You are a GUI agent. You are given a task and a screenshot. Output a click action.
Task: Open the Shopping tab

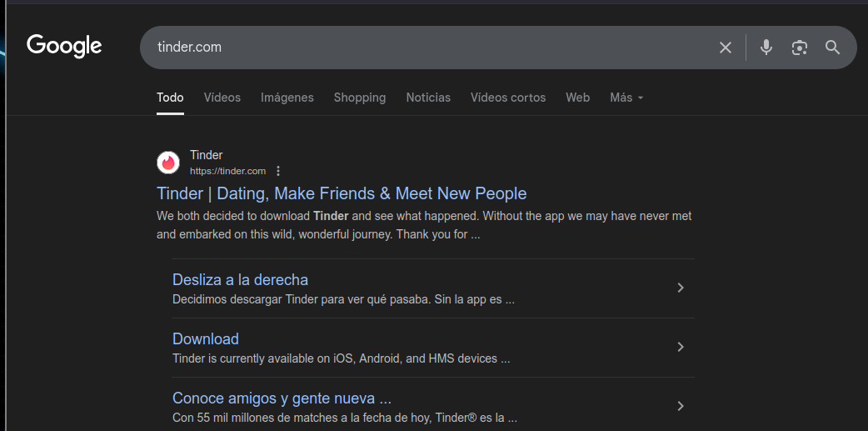(359, 98)
